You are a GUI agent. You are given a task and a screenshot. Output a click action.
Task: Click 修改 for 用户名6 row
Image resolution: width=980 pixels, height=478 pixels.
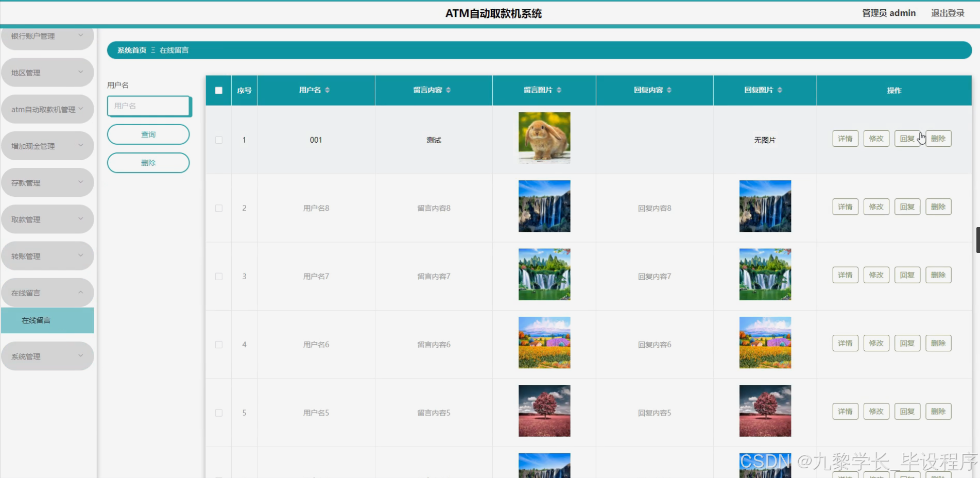coord(876,343)
